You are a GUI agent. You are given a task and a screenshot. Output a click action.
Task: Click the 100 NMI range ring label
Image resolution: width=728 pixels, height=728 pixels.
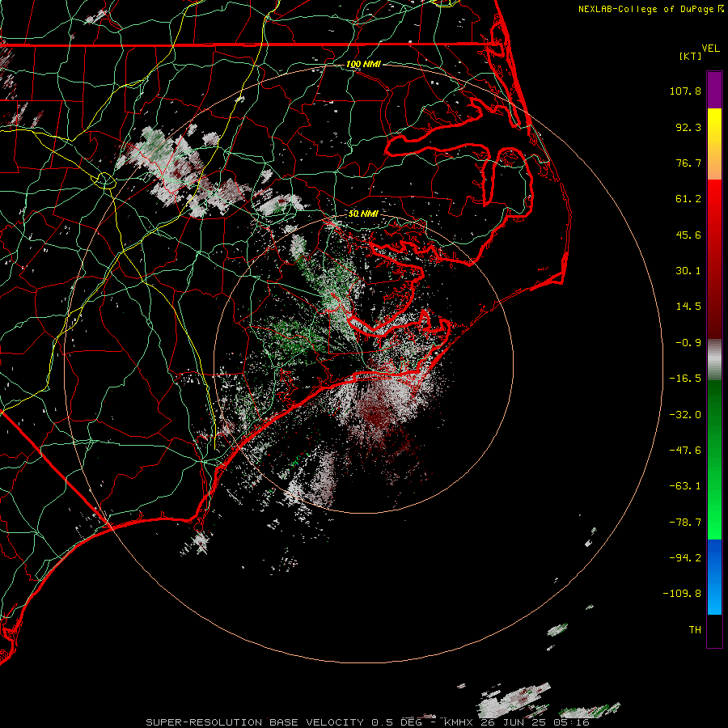coord(363,64)
